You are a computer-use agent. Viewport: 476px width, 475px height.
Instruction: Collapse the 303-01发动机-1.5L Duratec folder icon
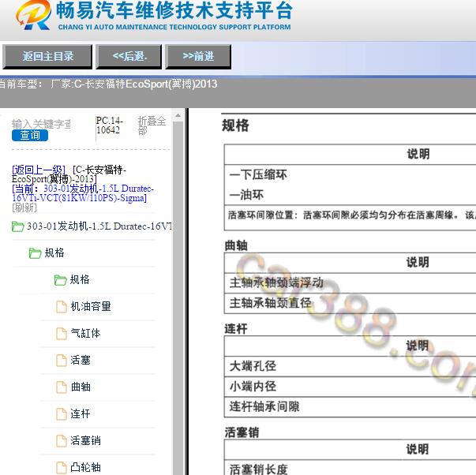17,226
